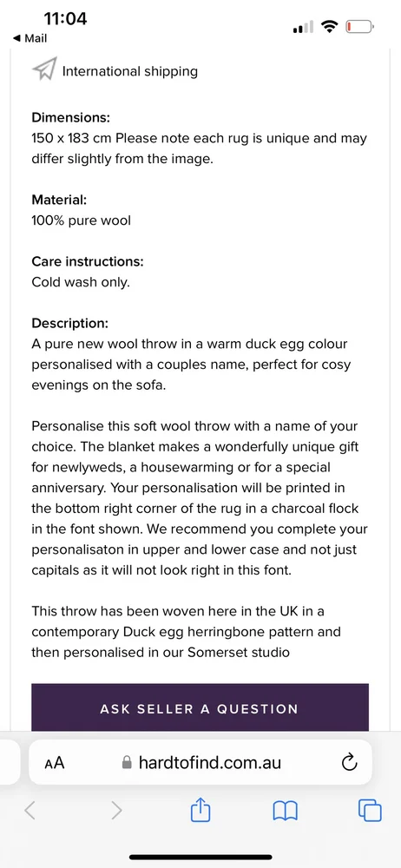The width and height of the screenshot is (401, 868).
Task: Tap the International shipping label
Action: [x=129, y=71]
